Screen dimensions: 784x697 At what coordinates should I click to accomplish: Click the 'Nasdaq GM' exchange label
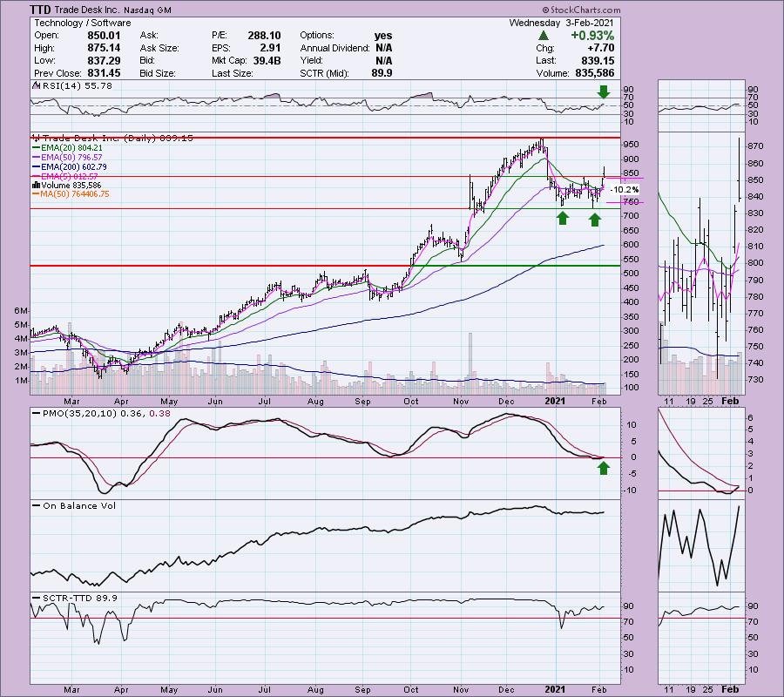click(x=147, y=10)
